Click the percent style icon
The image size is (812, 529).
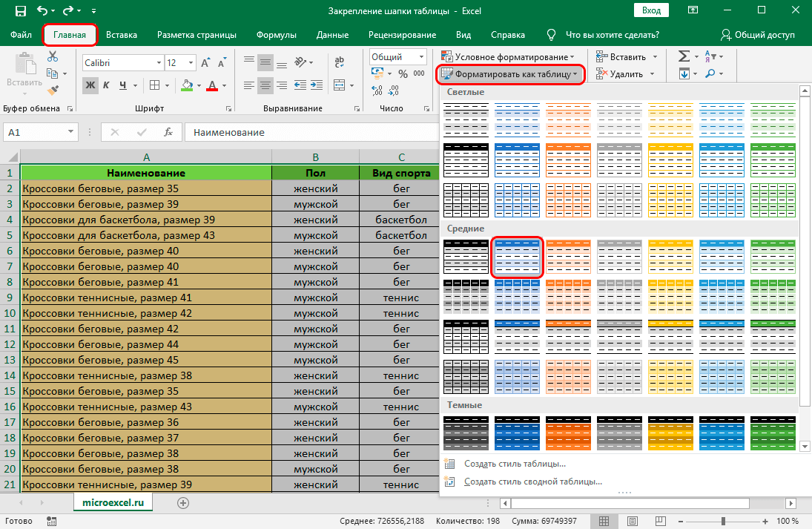pyautogui.click(x=403, y=73)
